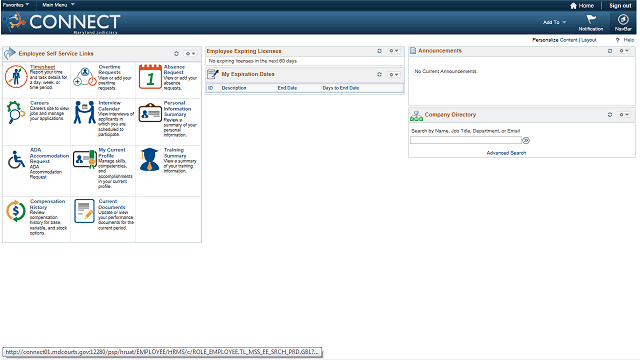Screen dimensions: 640x360
Task: Open My Current Profile link
Action: click(112, 153)
